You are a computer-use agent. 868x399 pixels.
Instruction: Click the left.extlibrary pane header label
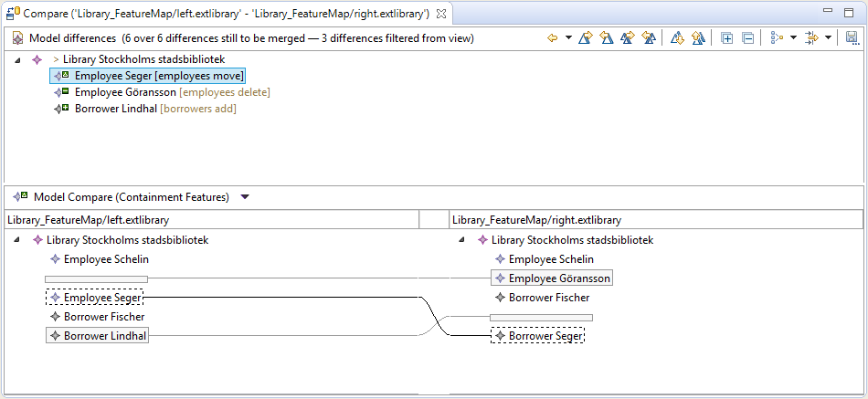(x=88, y=220)
